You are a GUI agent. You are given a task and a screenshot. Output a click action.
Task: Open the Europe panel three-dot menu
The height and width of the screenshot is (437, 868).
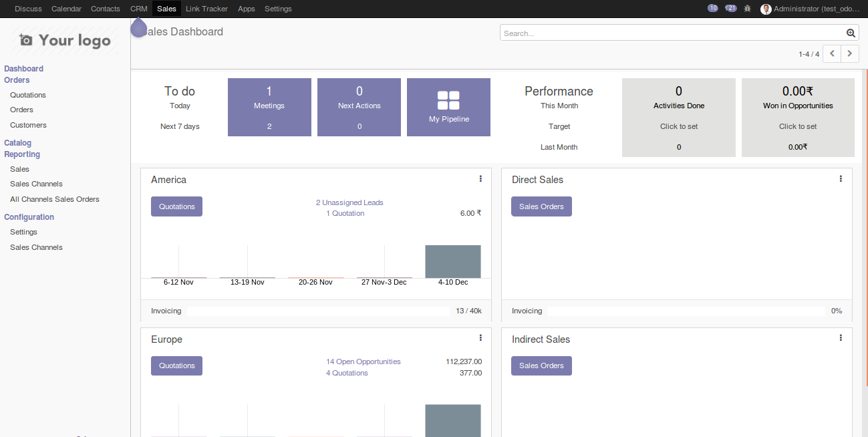pyautogui.click(x=480, y=337)
